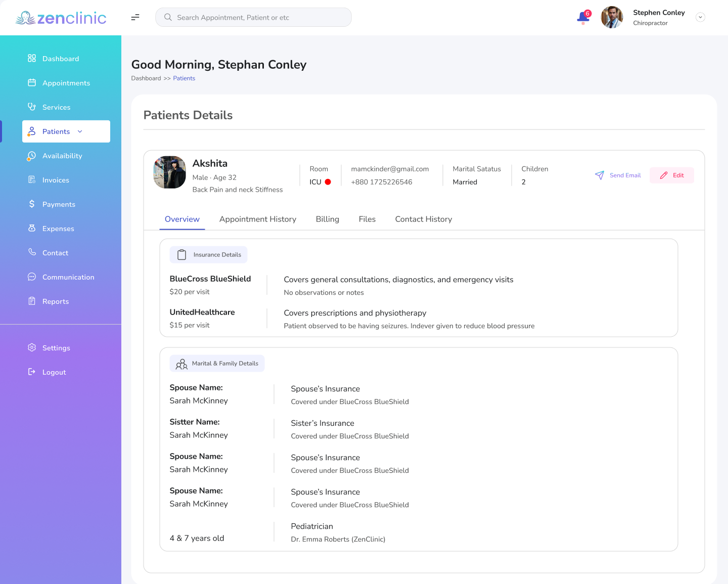Click the Marital & Family people icon
This screenshot has width=728, height=584.
[181, 364]
